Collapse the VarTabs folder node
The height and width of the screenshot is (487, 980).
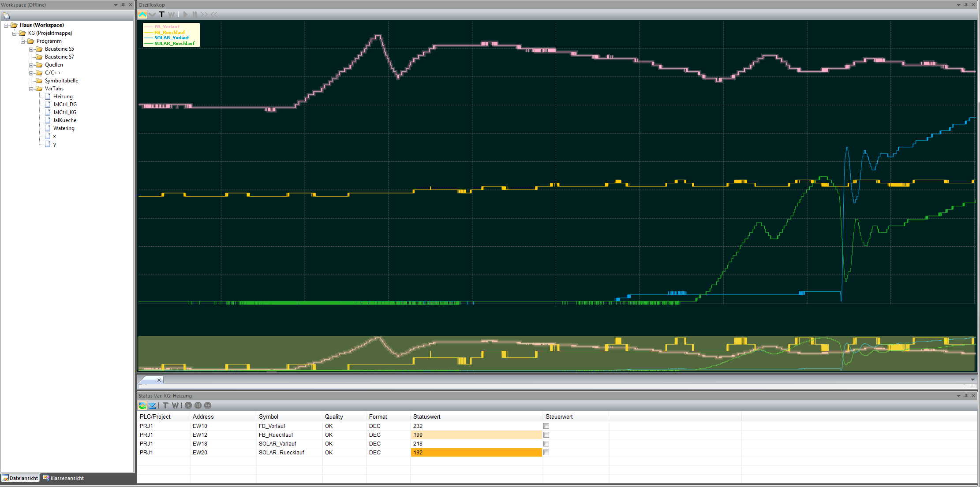(x=31, y=89)
